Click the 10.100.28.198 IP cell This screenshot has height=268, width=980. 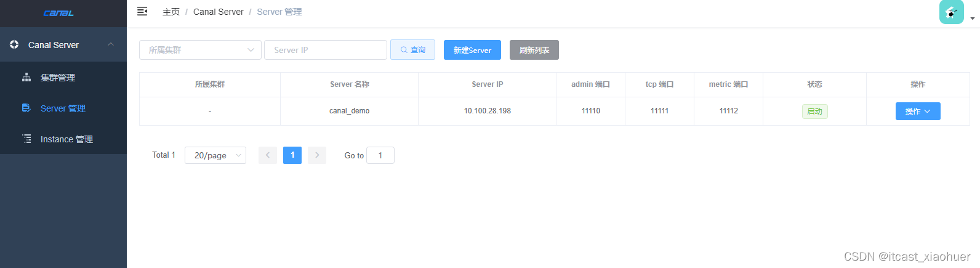pyautogui.click(x=488, y=111)
